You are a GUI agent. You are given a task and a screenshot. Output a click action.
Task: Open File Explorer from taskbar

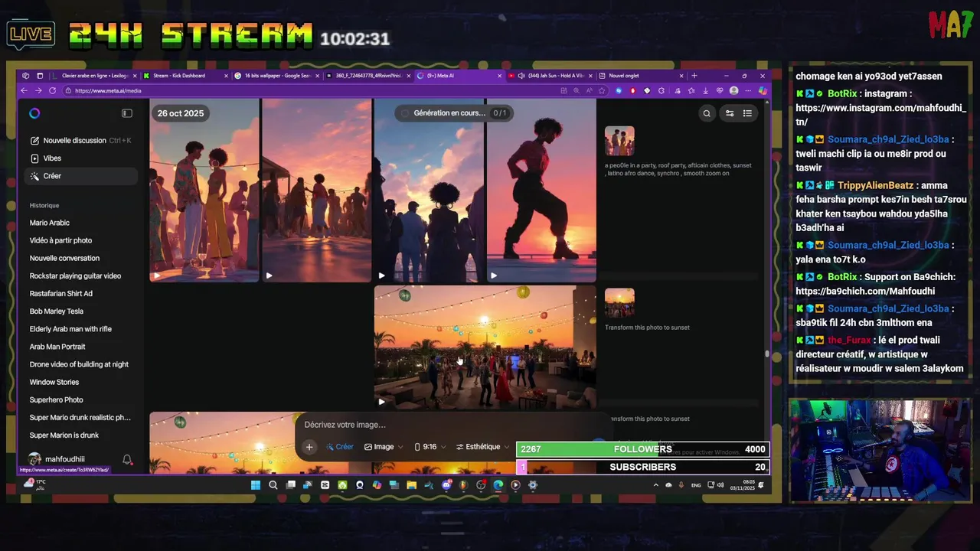click(x=412, y=485)
